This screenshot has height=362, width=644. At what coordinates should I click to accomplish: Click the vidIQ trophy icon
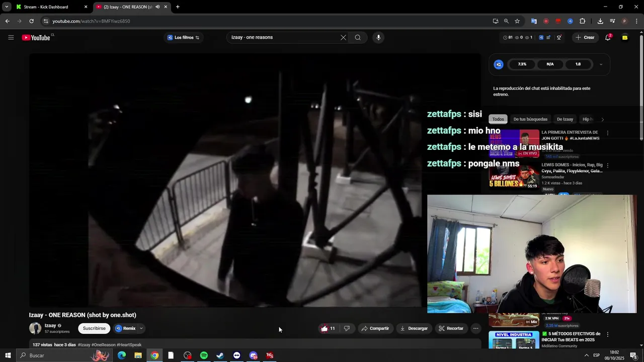559,38
